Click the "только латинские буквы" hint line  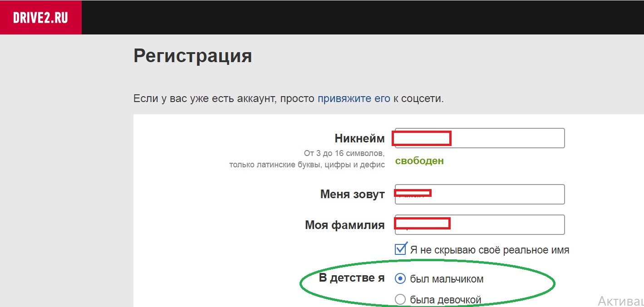(x=307, y=165)
